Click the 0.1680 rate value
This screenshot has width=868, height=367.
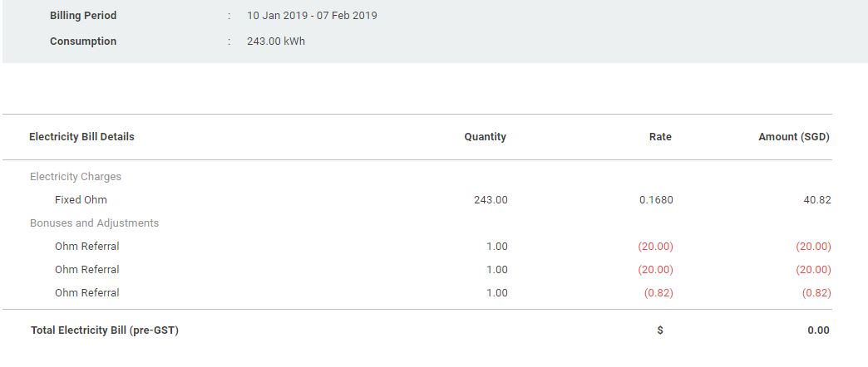656,200
